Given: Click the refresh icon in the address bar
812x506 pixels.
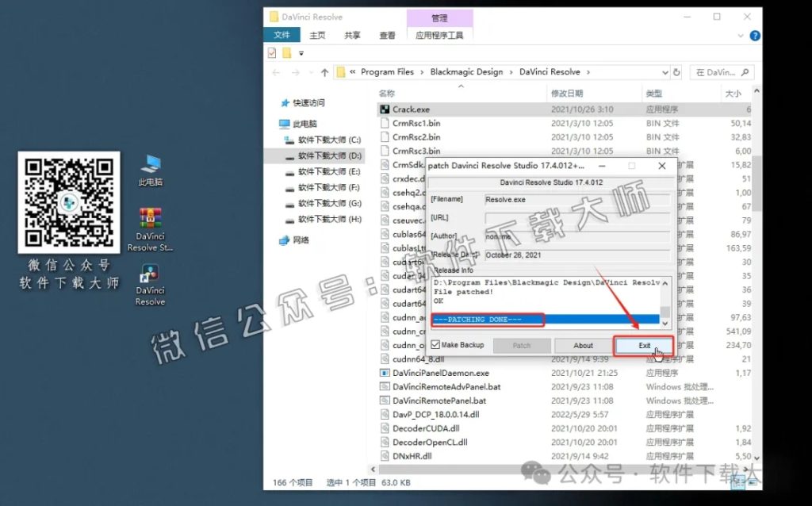Looking at the screenshot, I should coord(675,71).
